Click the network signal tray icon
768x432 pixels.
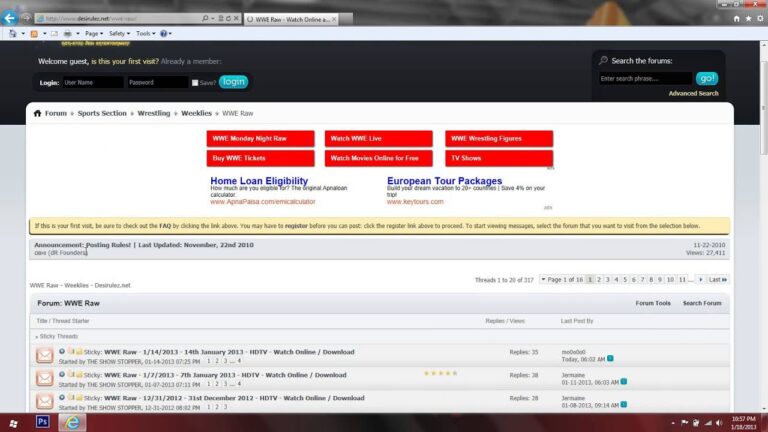pos(708,423)
